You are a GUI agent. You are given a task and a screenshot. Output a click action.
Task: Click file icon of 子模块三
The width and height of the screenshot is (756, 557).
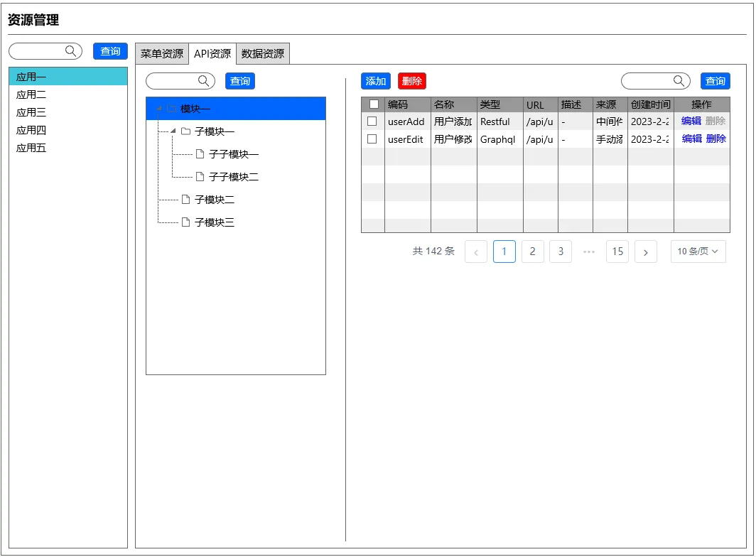tap(185, 222)
